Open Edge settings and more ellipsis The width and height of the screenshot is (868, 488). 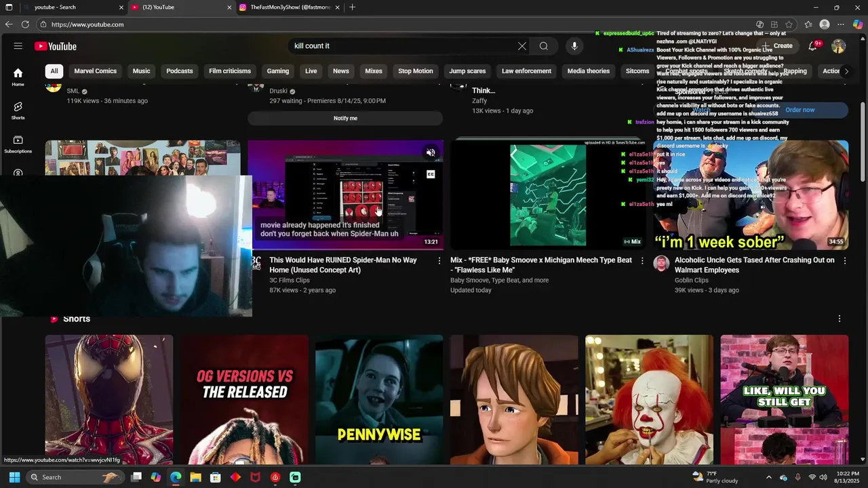point(841,24)
